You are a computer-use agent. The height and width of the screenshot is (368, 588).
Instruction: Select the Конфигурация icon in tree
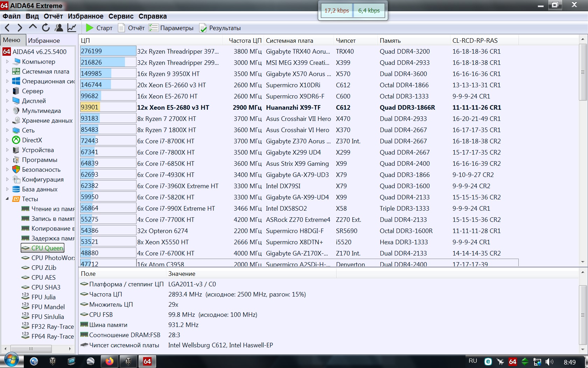pos(16,179)
